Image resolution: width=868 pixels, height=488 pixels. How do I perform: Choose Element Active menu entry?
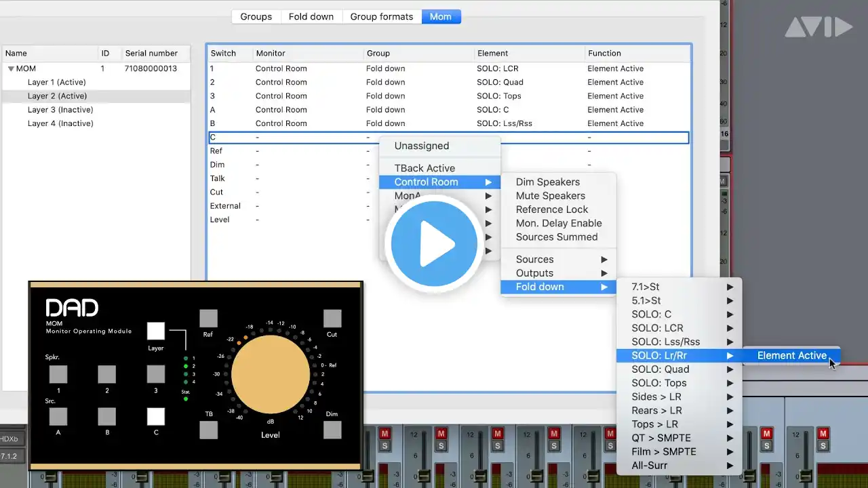(x=791, y=355)
